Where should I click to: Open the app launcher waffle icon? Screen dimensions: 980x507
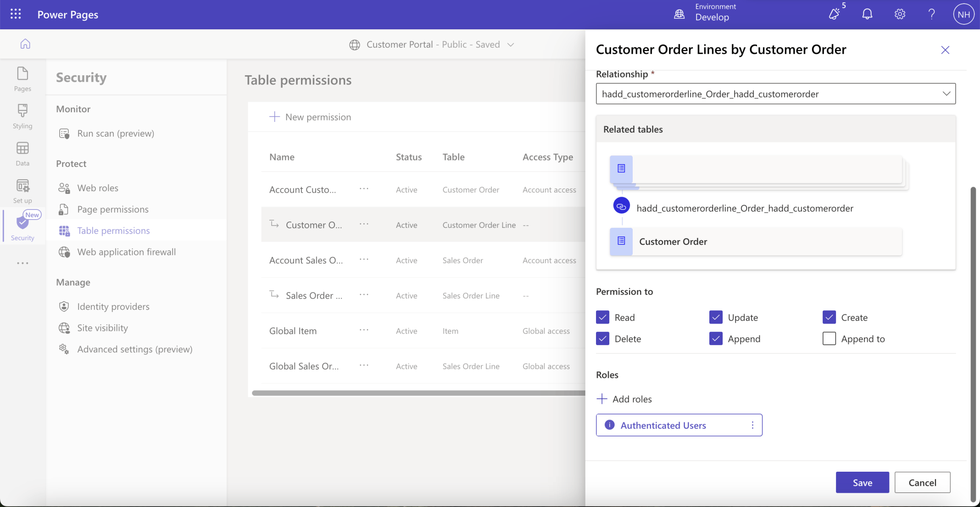16,14
